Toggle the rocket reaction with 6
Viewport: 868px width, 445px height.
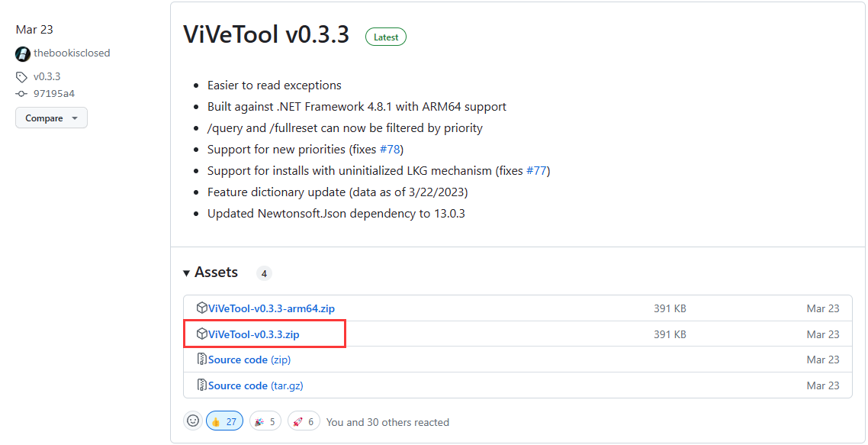(x=304, y=421)
